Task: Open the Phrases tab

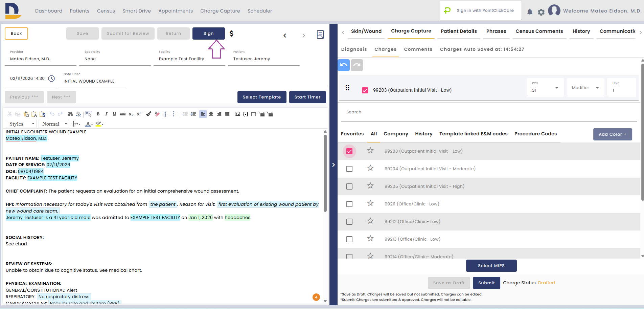Action: click(496, 31)
